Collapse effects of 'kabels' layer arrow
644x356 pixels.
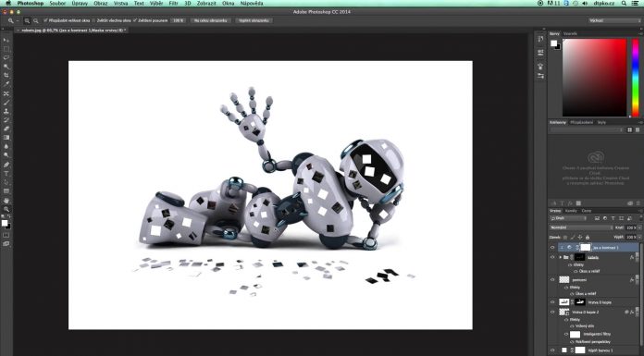tap(638, 257)
